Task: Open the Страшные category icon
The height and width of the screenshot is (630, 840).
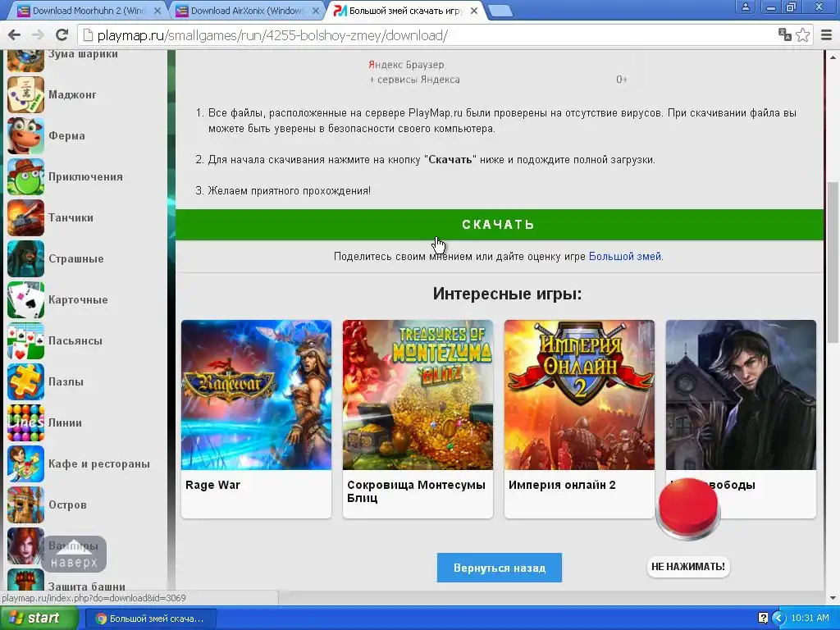Action: 25,258
